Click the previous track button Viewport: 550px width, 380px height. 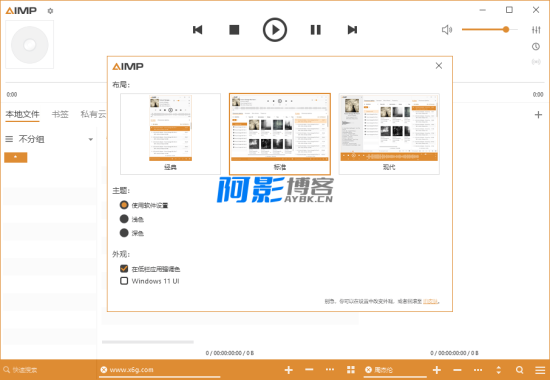pos(198,30)
